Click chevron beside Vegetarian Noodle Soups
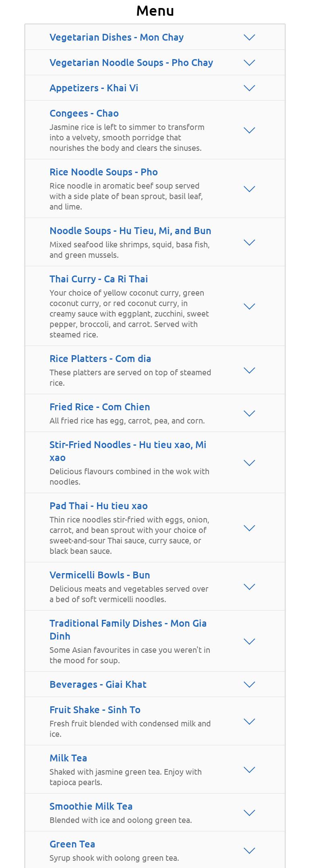The image size is (310, 868). (x=249, y=63)
